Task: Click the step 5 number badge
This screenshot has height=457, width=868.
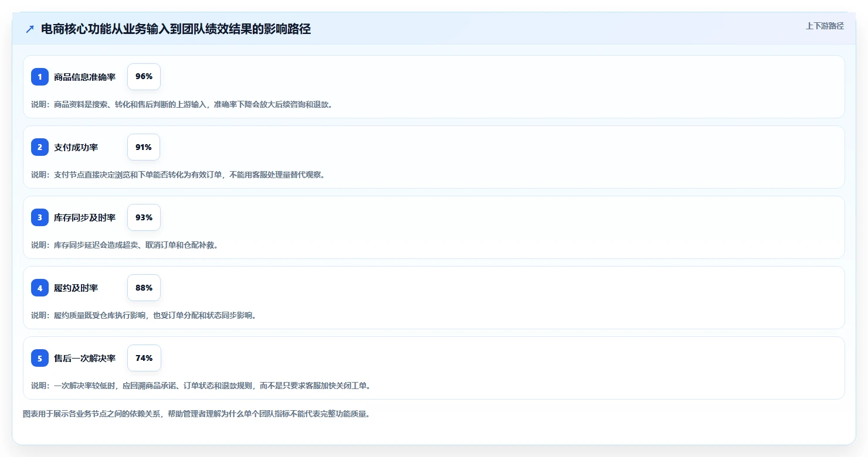Action: pos(40,358)
